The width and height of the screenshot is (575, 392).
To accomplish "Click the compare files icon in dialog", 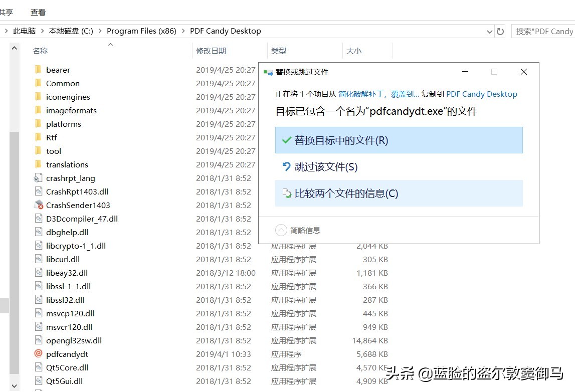I will click(x=286, y=193).
